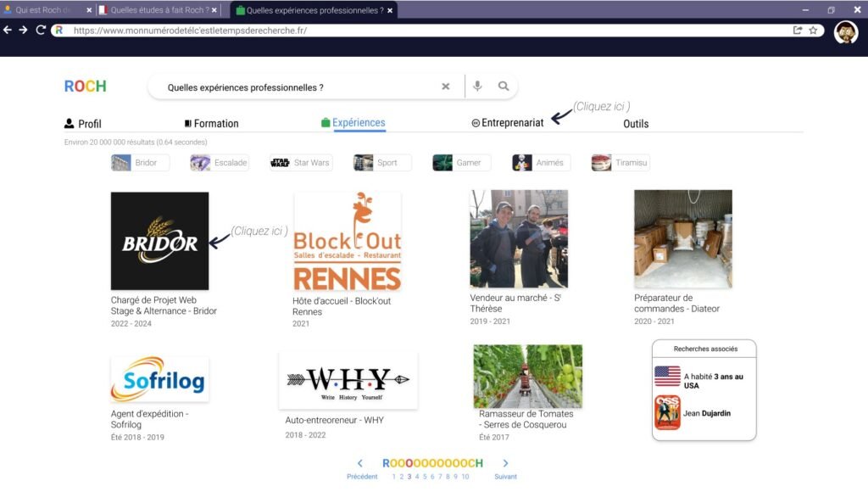Screen dimensions: 868x503
Task: Go to results page 2
Action: coord(401,477)
